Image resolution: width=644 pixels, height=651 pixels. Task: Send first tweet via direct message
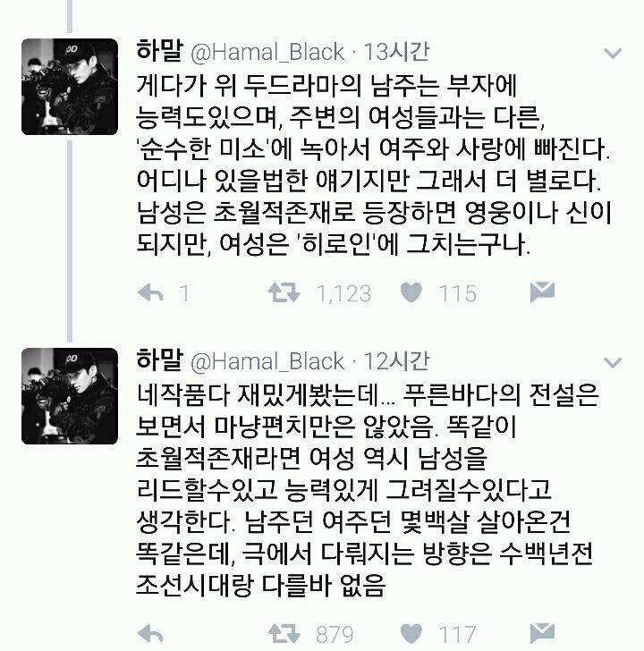point(542,292)
